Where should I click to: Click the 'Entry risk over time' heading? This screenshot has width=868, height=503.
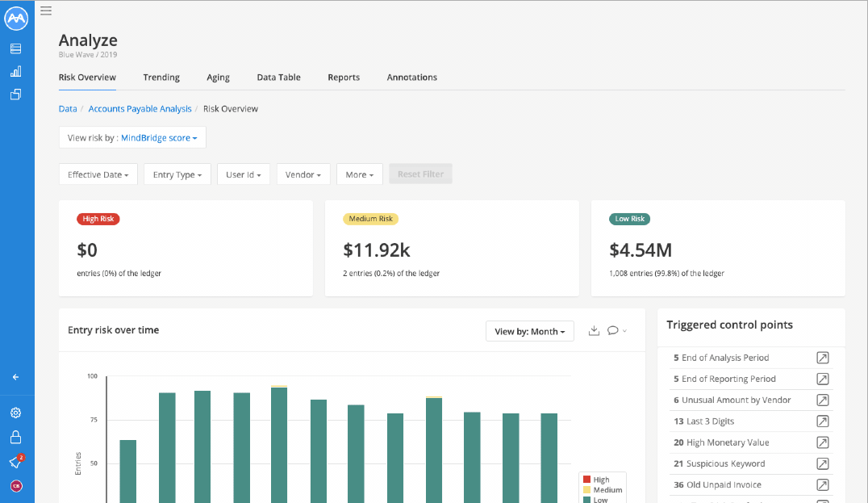pyautogui.click(x=114, y=330)
